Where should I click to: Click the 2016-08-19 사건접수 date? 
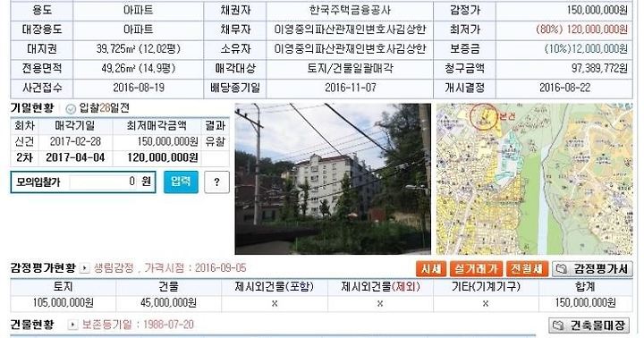139,88
